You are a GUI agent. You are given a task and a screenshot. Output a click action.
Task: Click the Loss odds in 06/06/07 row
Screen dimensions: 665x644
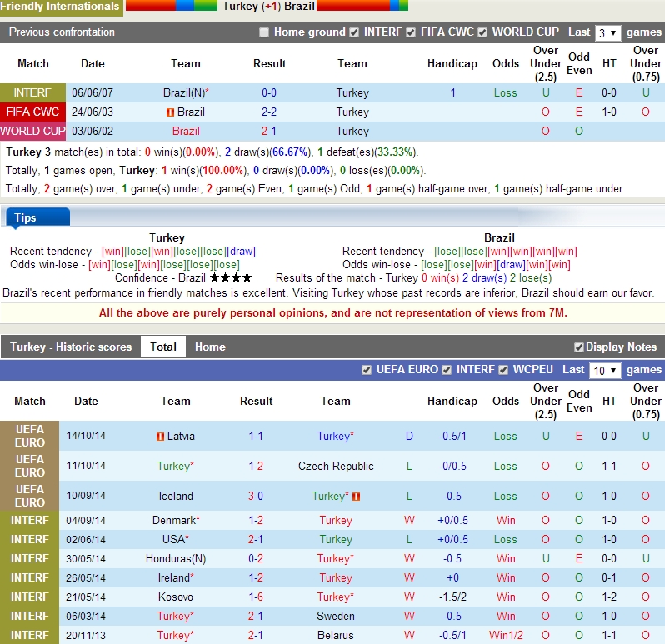pyautogui.click(x=506, y=92)
